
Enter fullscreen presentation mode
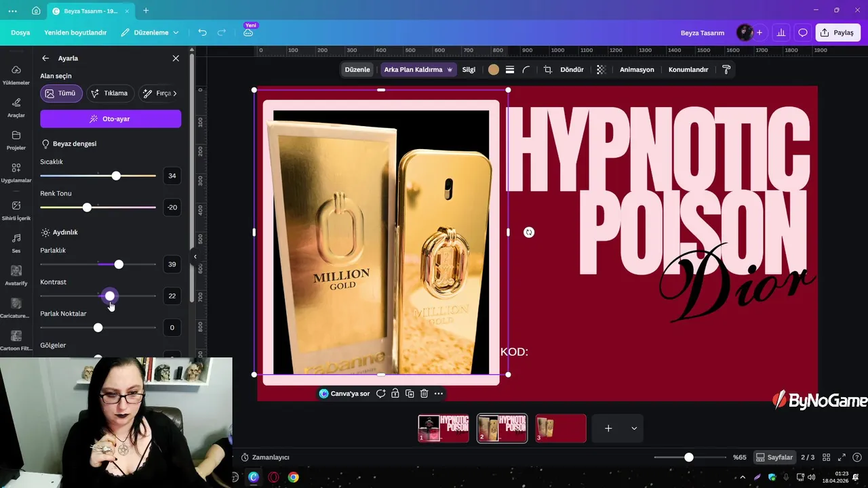(x=842, y=457)
